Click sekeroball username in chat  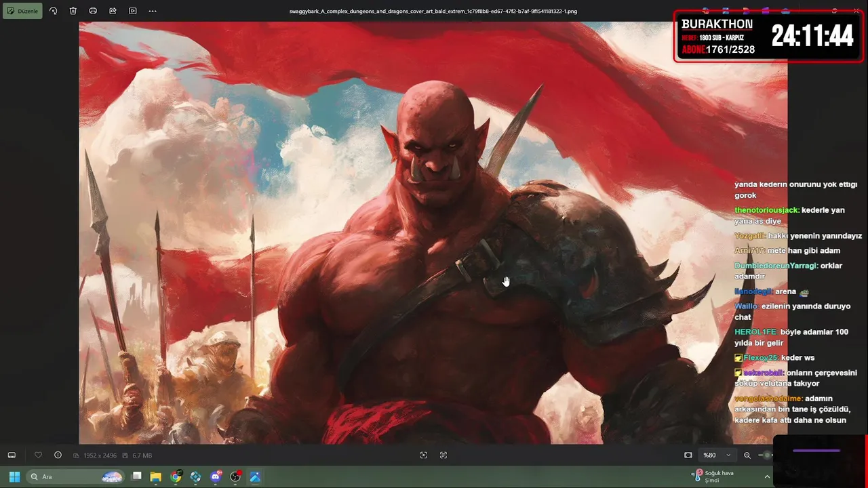point(764,373)
